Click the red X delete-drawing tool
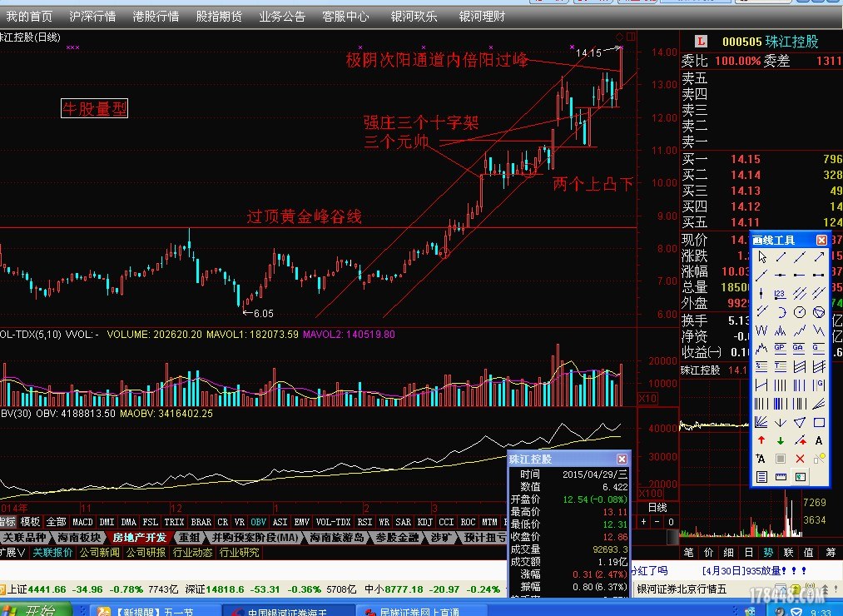The width and height of the screenshot is (843, 616). tap(800, 459)
